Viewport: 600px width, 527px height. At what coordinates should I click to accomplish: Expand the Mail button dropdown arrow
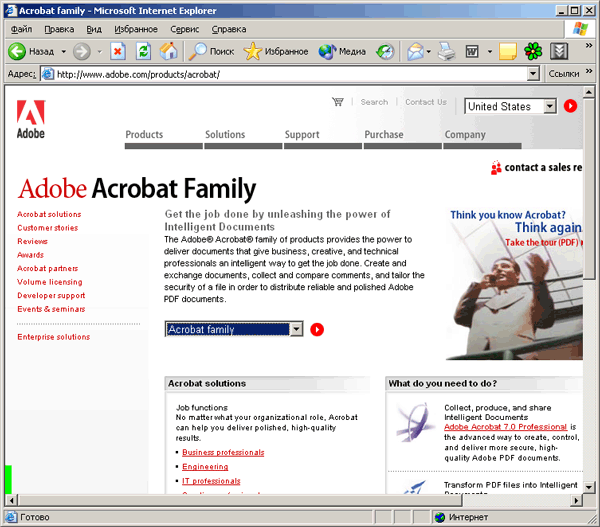point(429,52)
